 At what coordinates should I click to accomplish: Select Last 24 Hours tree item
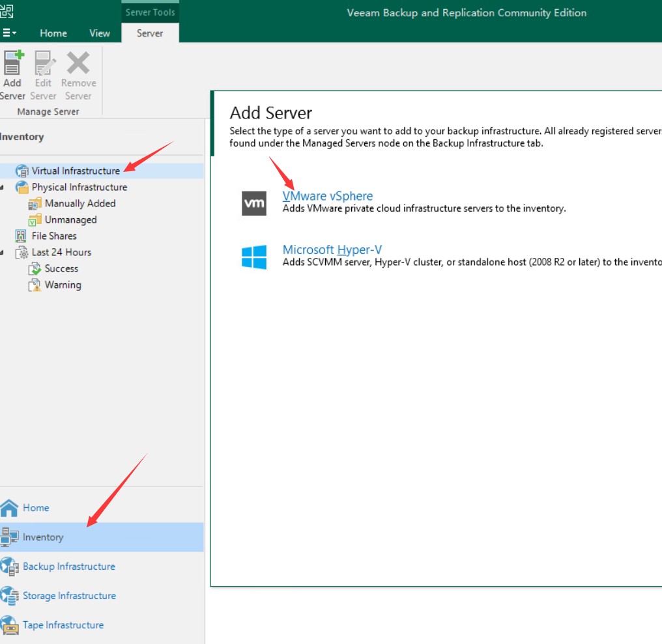coord(62,253)
